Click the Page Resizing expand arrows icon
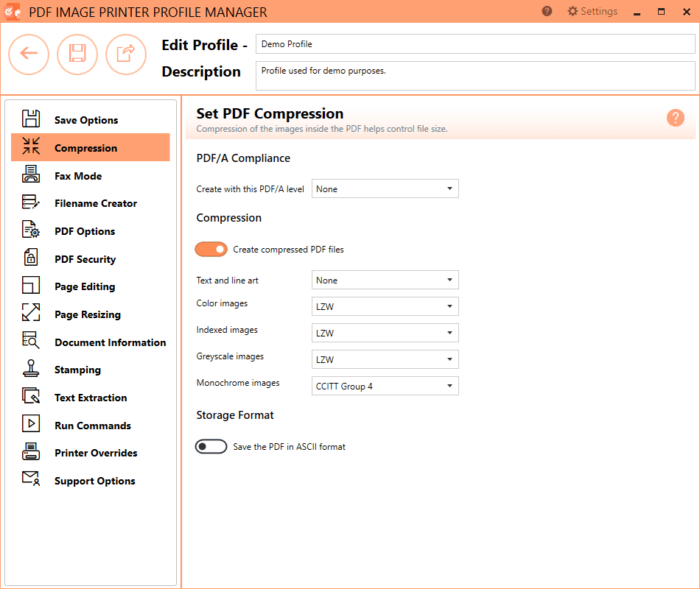Image resolution: width=700 pixels, height=589 pixels. point(31,313)
